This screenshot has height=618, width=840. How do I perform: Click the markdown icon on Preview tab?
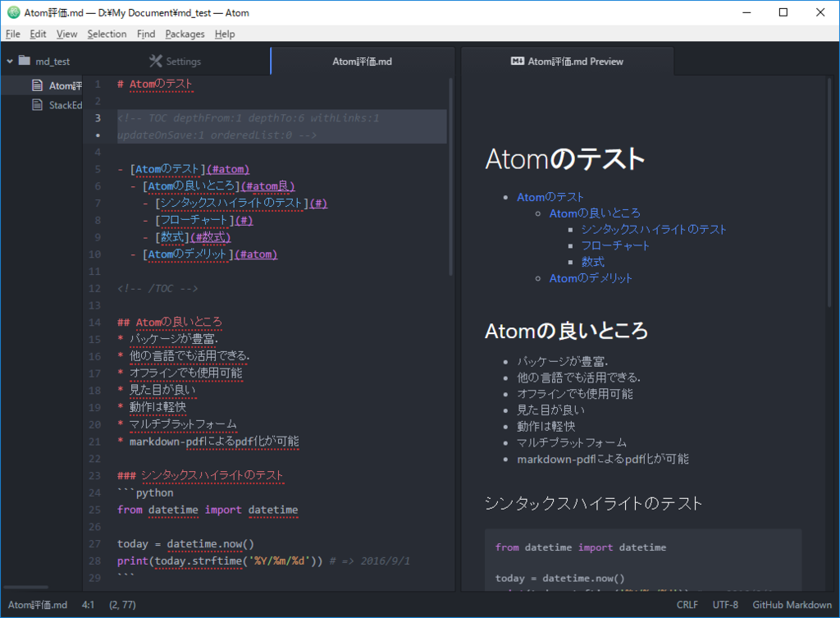pyautogui.click(x=517, y=61)
